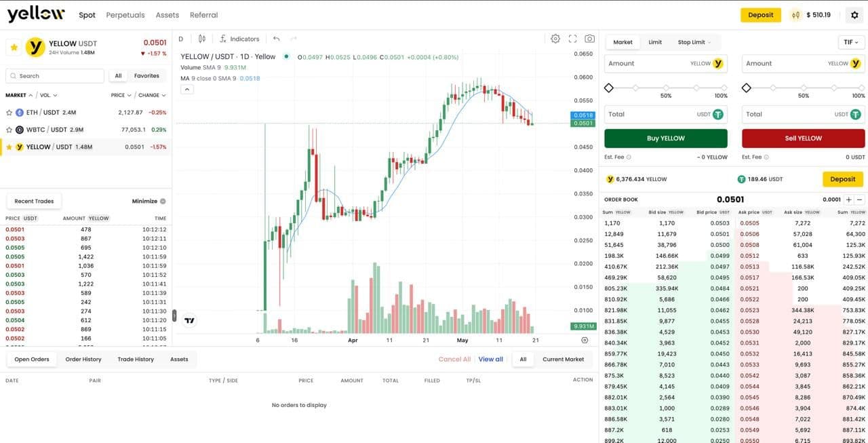868x443 pixels.
Task: Enter chart fullscreen mode
Action: (x=572, y=39)
